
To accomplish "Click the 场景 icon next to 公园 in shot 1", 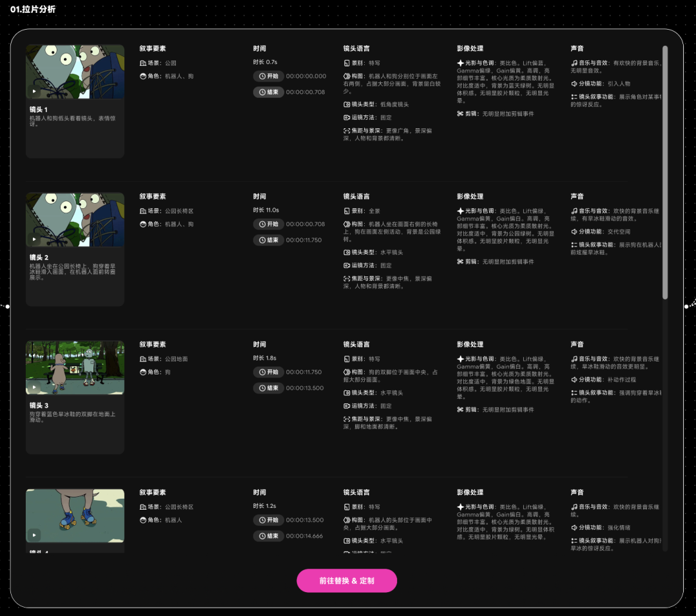I will tap(143, 63).
